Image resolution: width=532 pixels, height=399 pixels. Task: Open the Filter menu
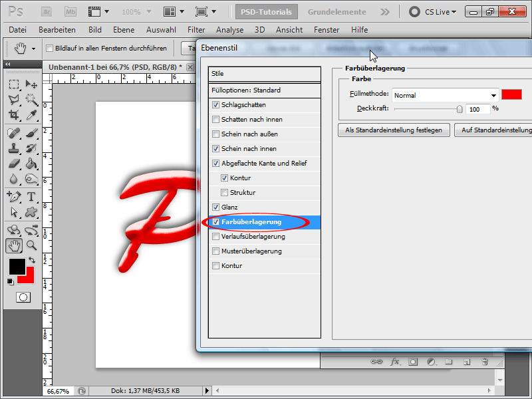[196, 30]
